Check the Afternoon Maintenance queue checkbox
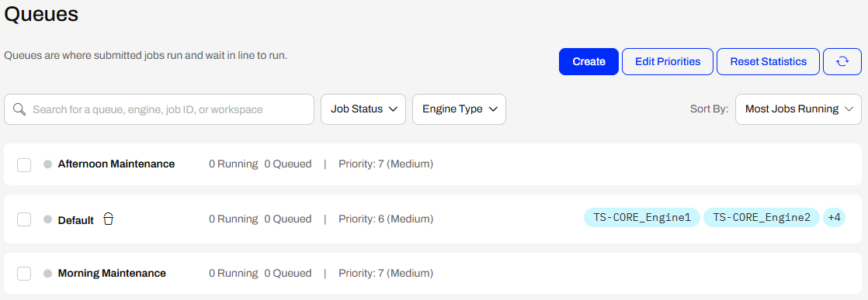This screenshot has height=300, width=868. (24, 164)
